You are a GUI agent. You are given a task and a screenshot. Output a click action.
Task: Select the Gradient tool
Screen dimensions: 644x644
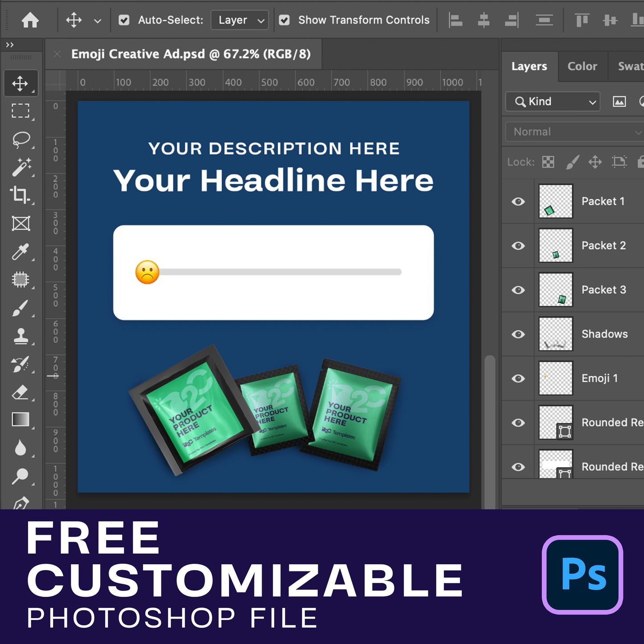click(21, 420)
